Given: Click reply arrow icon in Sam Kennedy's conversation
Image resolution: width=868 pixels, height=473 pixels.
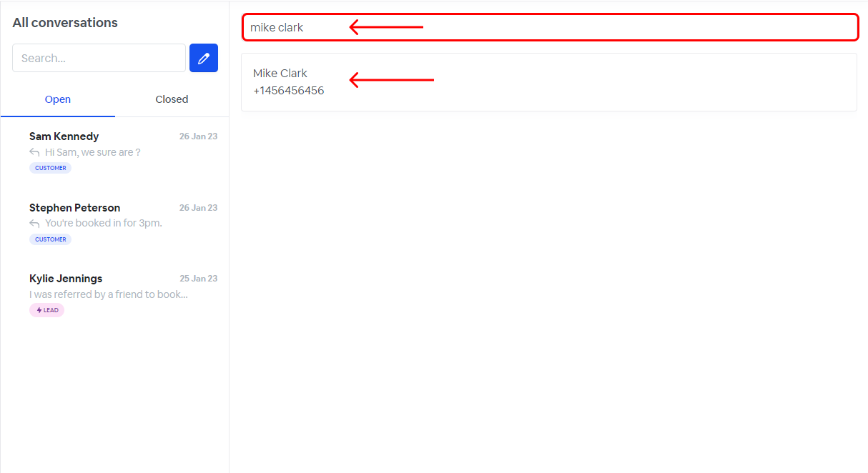Looking at the screenshot, I should click(x=34, y=152).
